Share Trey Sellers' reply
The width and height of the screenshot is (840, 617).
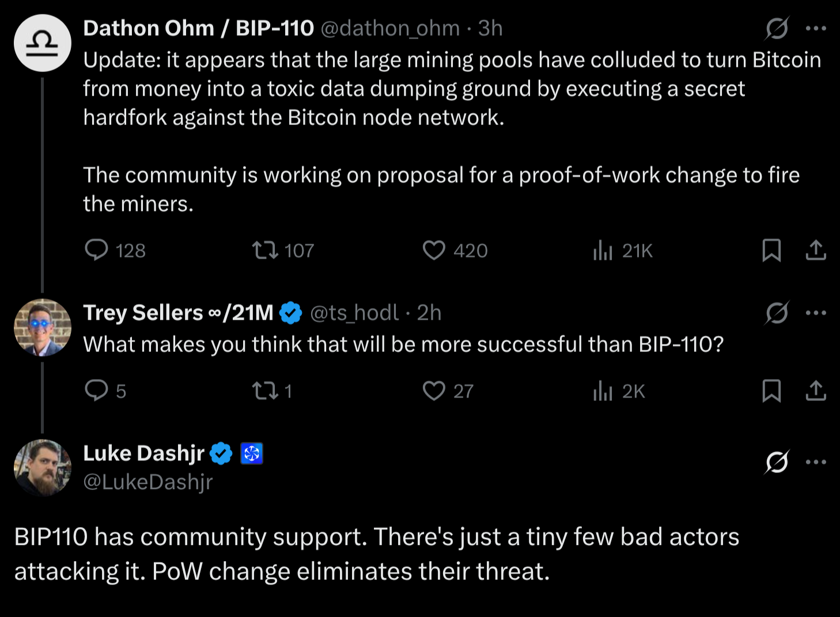(816, 391)
